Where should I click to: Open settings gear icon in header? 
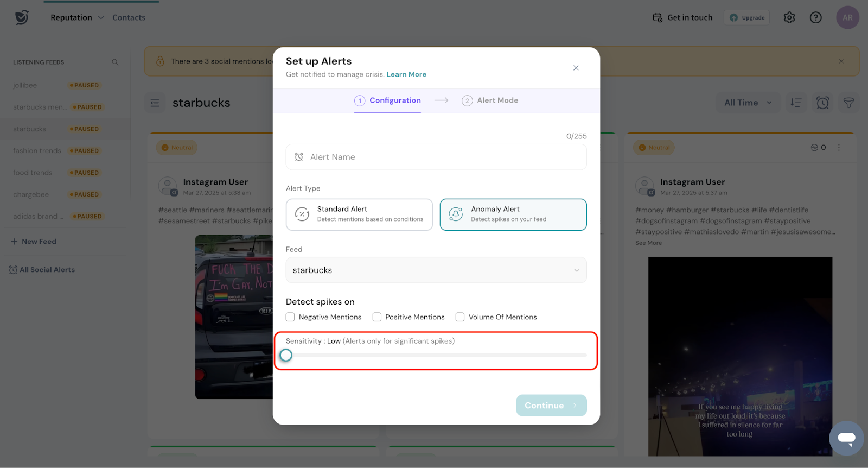pos(789,18)
